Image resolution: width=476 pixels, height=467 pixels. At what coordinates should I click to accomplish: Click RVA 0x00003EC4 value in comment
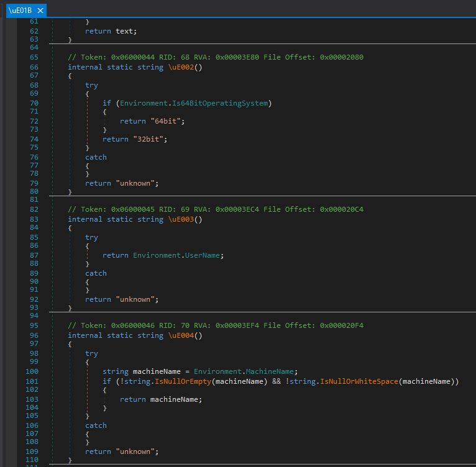click(237, 209)
